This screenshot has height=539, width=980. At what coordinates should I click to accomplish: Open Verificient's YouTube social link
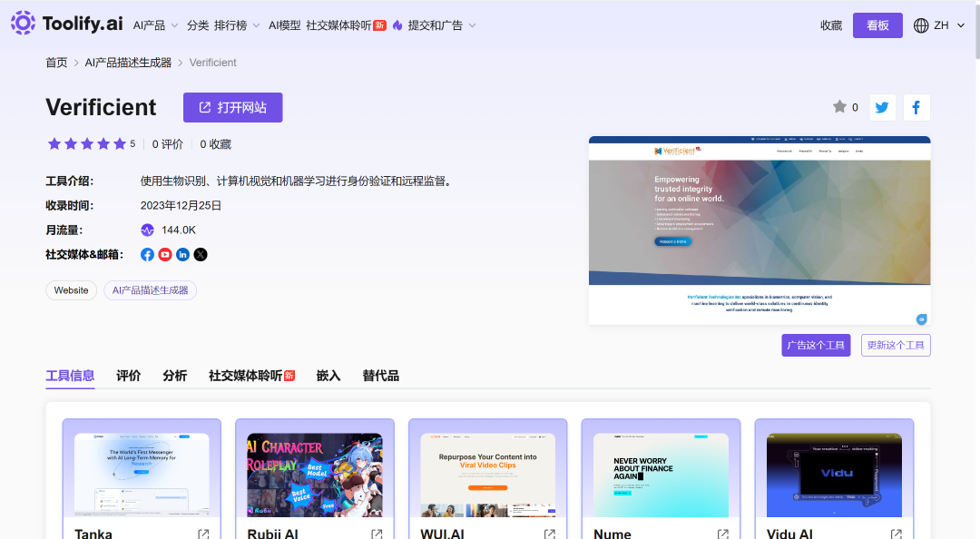pyautogui.click(x=165, y=254)
